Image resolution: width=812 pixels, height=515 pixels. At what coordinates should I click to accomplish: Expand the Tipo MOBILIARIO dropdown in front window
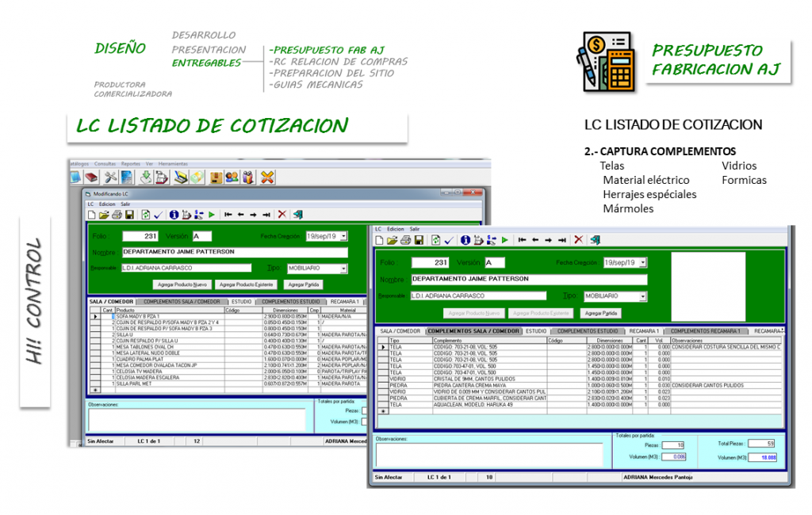click(642, 296)
